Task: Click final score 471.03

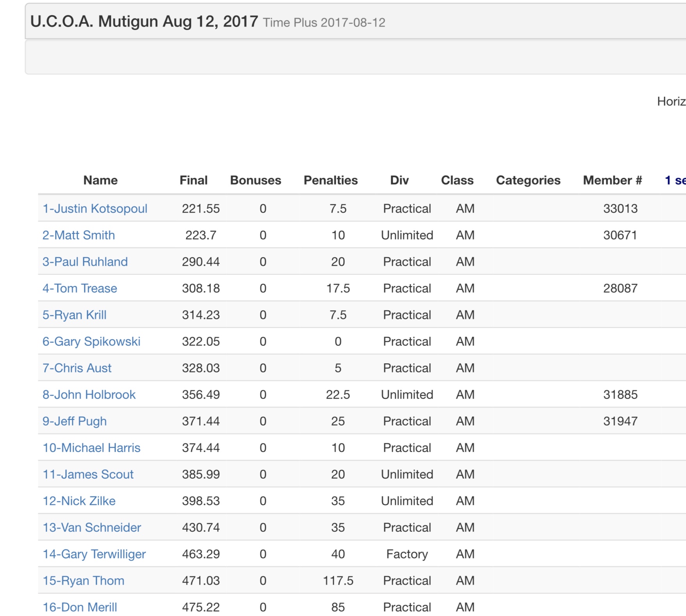Action: click(x=201, y=580)
